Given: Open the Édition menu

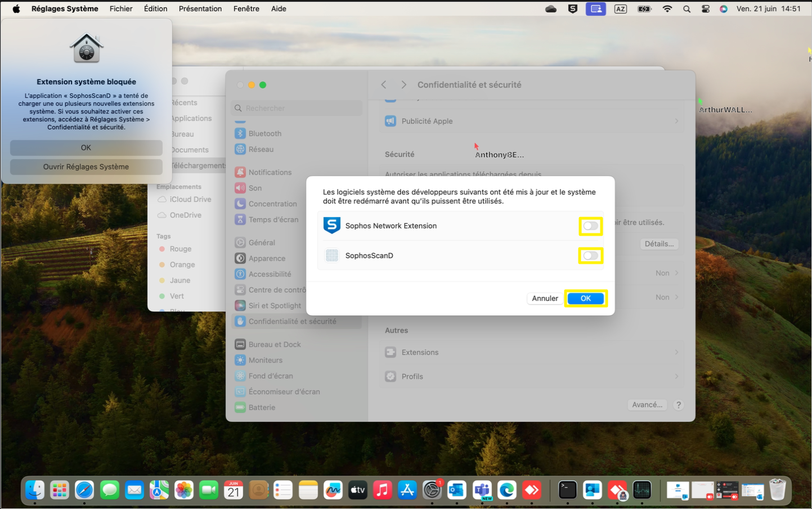Looking at the screenshot, I should tap(155, 8).
